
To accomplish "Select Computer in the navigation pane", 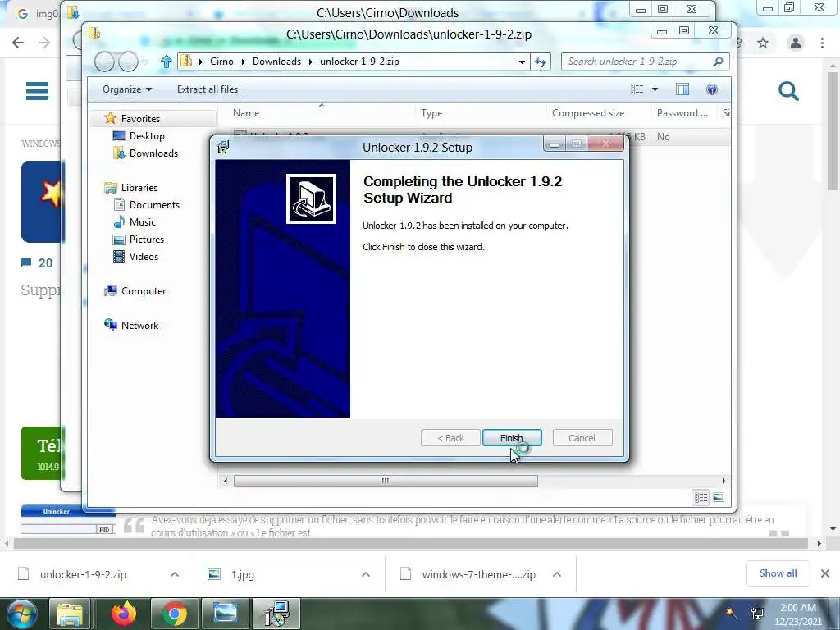I will point(144,291).
